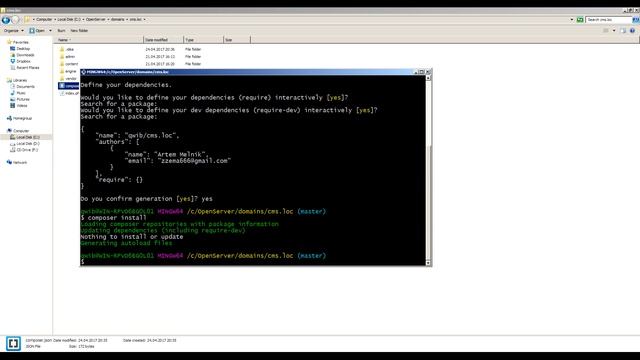Open the Explorer help icon
Image resolution: width=640 pixels, height=360 pixels.
tap(632, 31)
